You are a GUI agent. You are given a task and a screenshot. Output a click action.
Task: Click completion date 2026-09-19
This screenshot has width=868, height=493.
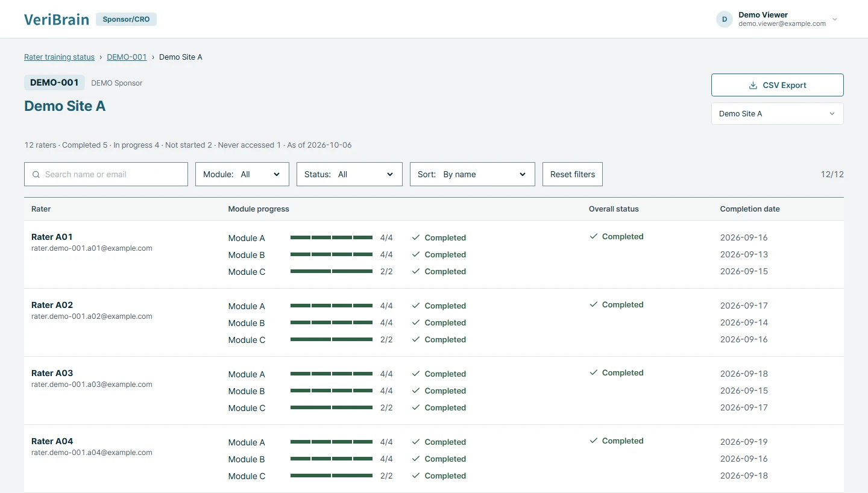click(744, 442)
